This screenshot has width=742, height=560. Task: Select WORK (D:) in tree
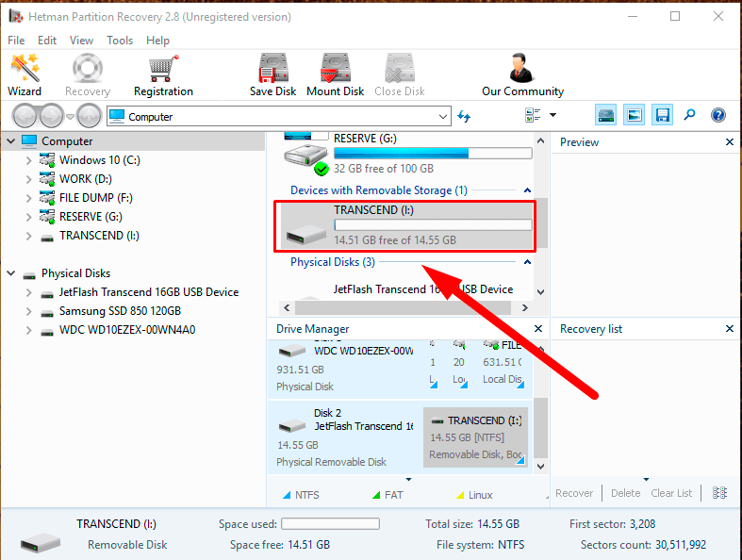click(86, 179)
